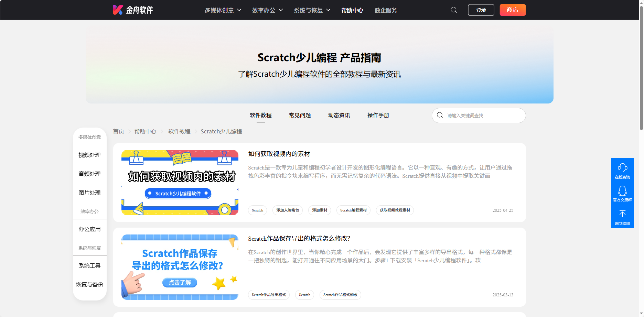Join the 官方交流群 via the QQ penguin icon
644x317 pixels.
click(622, 191)
